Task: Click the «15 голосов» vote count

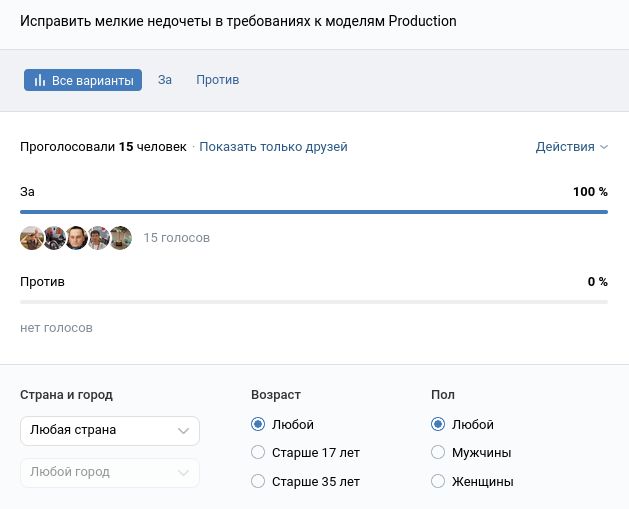Action: tap(177, 238)
